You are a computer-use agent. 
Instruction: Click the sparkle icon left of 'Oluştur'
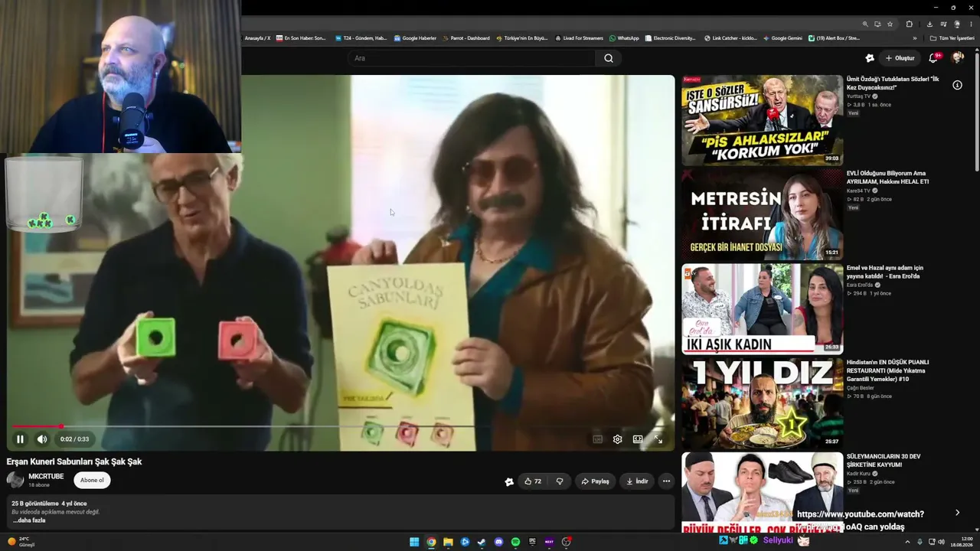(x=870, y=58)
